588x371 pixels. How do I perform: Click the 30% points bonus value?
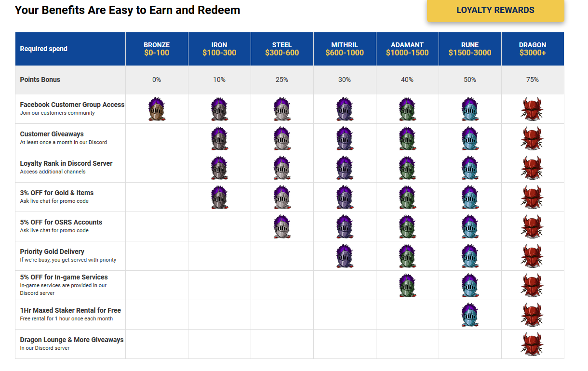(345, 79)
